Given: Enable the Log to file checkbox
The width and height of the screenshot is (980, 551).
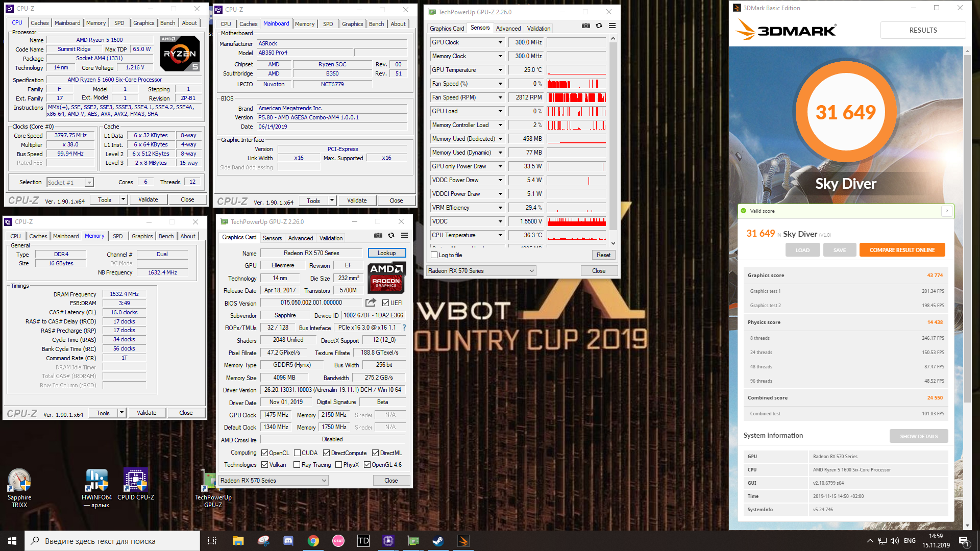Looking at the screenshot, I should (x=434, y=255).
